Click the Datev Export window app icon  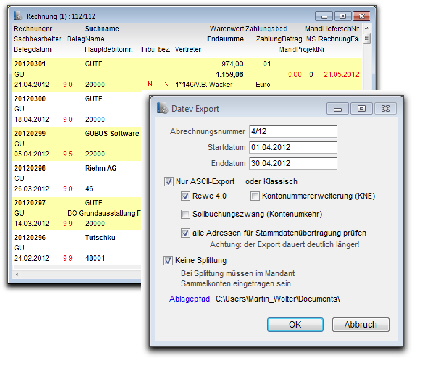click(162, 108)
